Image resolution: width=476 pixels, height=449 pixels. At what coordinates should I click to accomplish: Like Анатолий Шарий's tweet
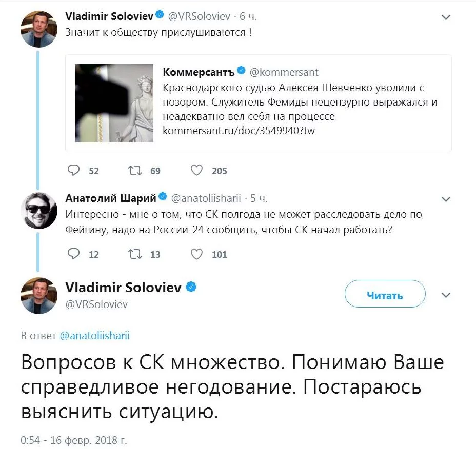(x=196, y=254)
